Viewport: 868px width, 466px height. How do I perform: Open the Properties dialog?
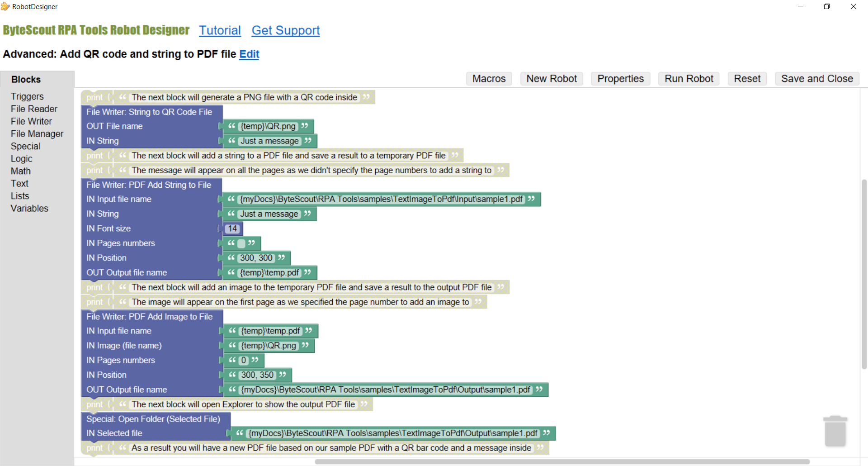(620, 78)
